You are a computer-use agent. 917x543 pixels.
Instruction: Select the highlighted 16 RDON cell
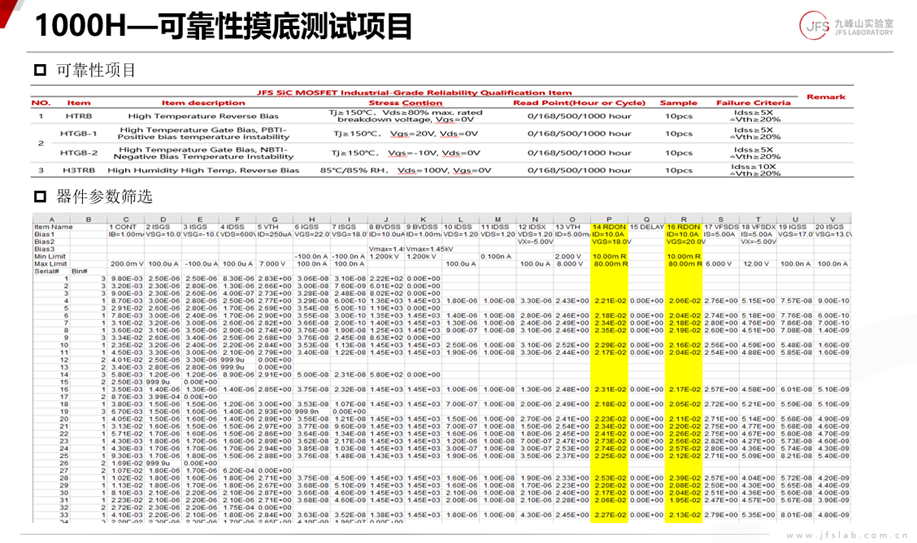pyautogui.click(x=684, y=227)
